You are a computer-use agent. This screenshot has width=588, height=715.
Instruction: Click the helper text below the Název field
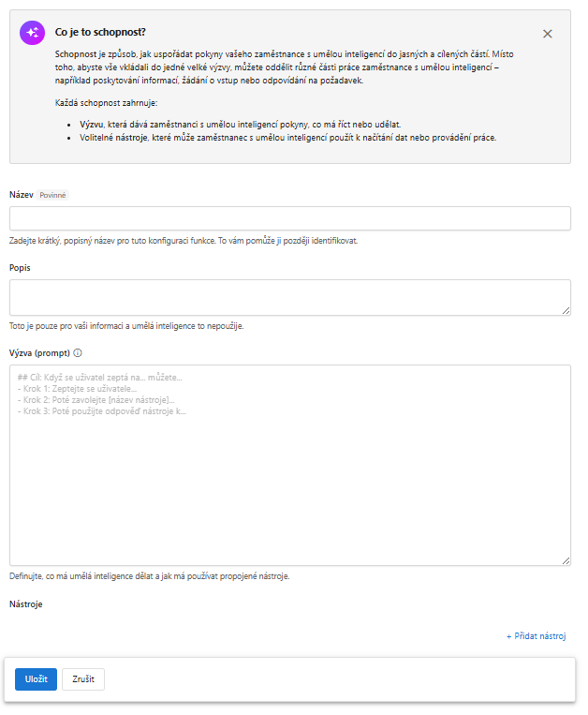pyautogui.click(x=184, y=240)
